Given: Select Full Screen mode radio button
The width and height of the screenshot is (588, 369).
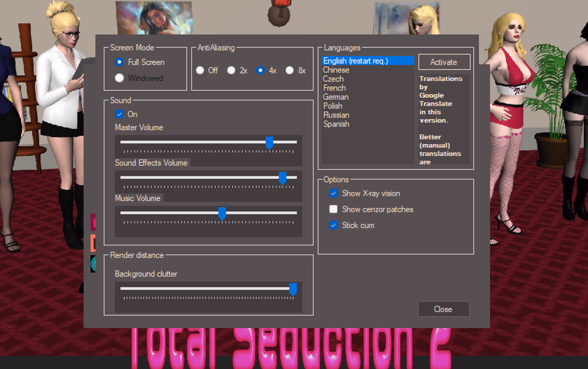Looking at the screenshot, I should pos(119,62).
